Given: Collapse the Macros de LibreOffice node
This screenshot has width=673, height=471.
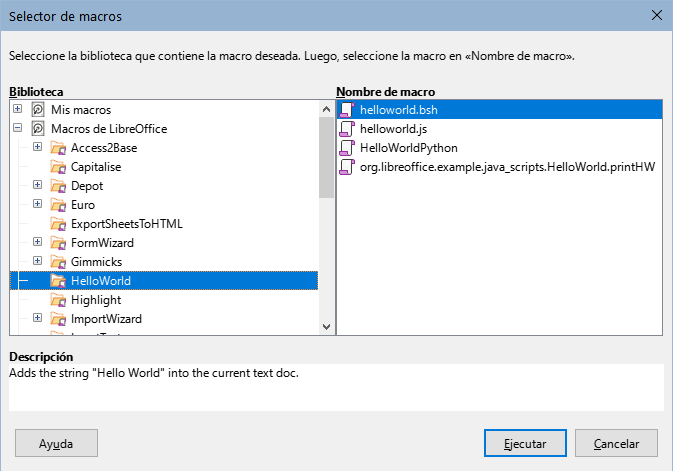Looking at the screenshot, I should (x=18, y=128).
